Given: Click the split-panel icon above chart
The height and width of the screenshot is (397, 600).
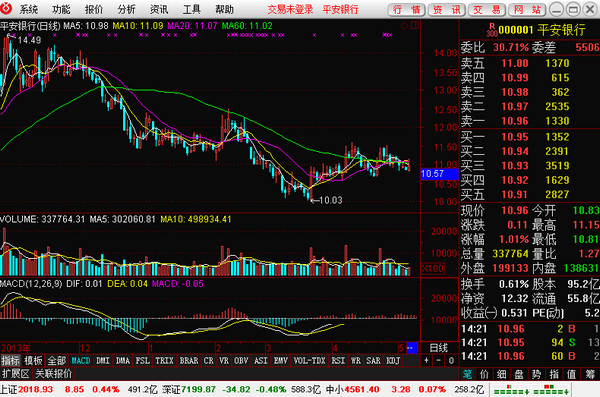Looking at the screenshot, I should pos(415,26).
